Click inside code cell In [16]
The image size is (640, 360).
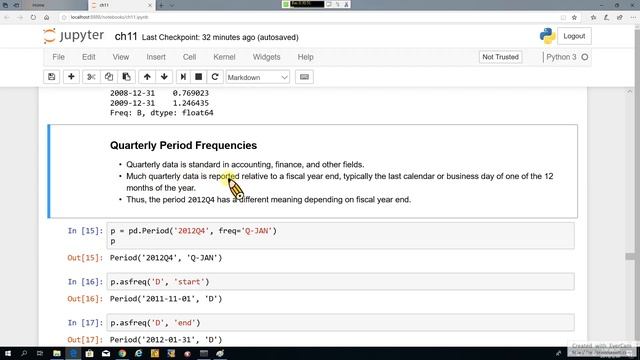coord(340,282)
